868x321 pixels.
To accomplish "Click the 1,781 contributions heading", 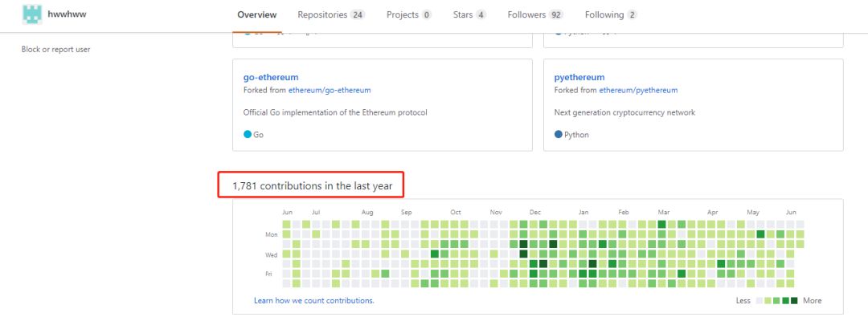I will [x=312, y=186].
